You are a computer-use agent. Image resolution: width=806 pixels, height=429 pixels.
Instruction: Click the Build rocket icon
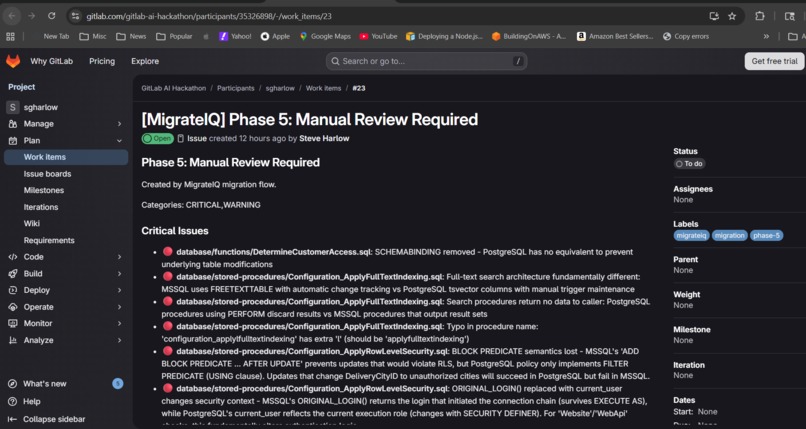(x=13, y=274)
